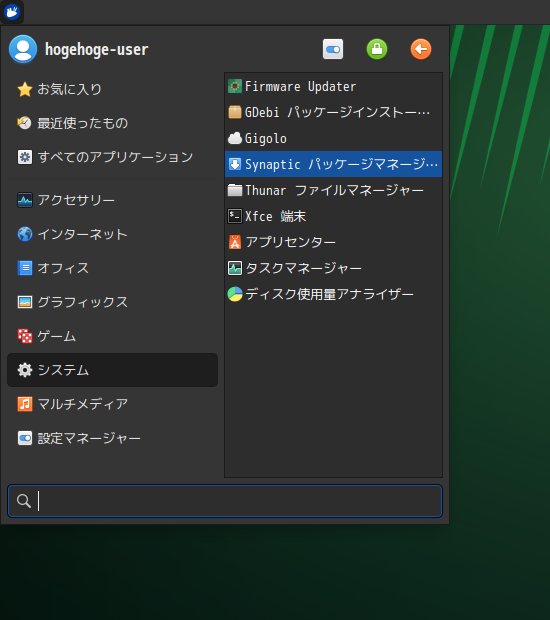Lock screen with green padlock icon
Screen dimensions: 550x620
pyautogui.click(x=377, y=49)
